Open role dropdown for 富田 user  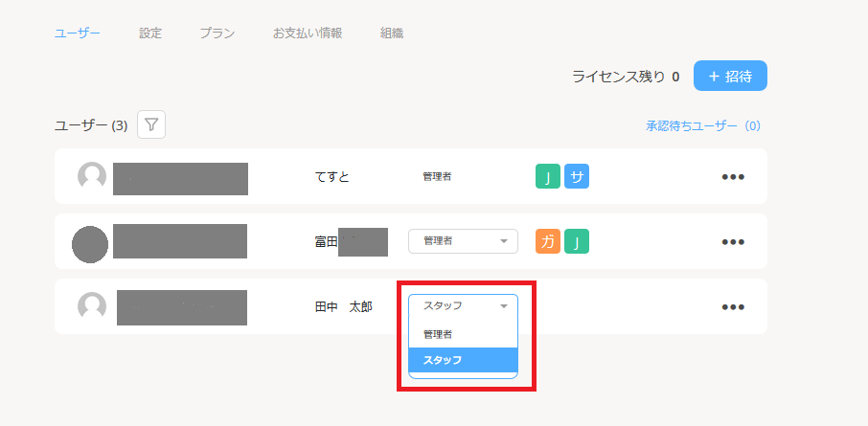pyautogui.click(x=463, y=241)
